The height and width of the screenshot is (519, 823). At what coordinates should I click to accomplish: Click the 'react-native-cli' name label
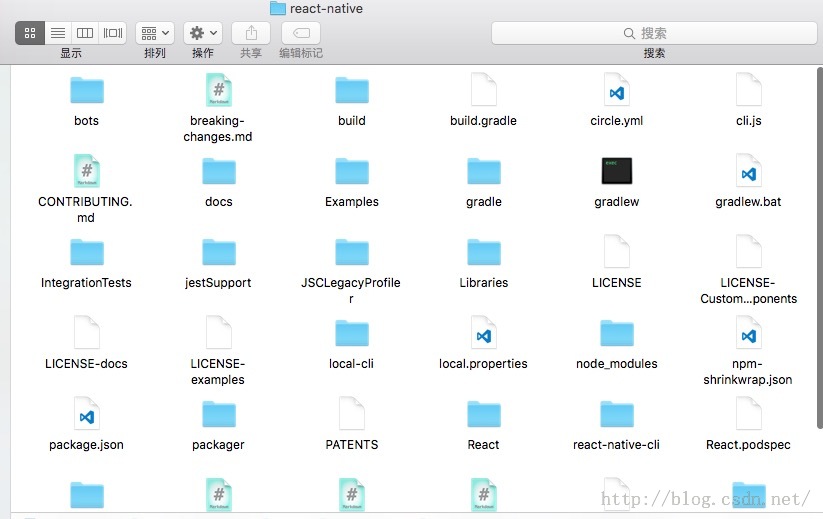pyautogui.click(x=616, y=445)
